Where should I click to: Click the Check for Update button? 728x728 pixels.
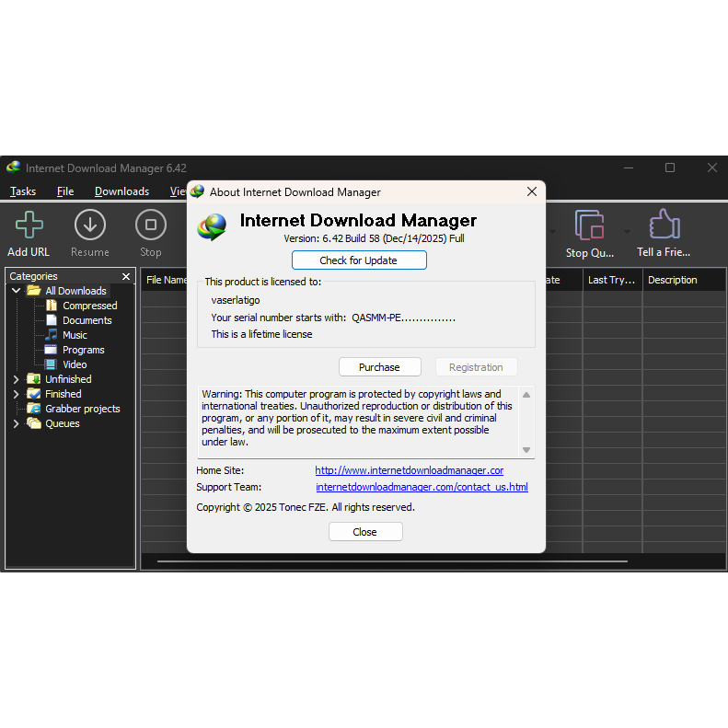(359, 260)
